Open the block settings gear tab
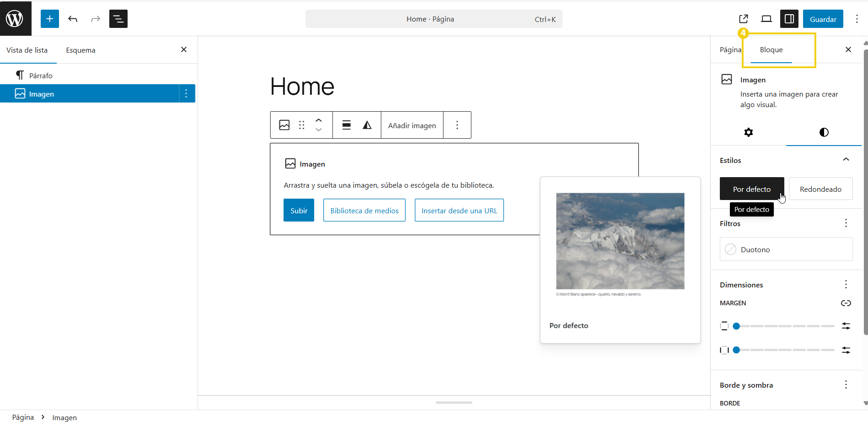This screenshot has width=868, height=422. tap(748, 132)
